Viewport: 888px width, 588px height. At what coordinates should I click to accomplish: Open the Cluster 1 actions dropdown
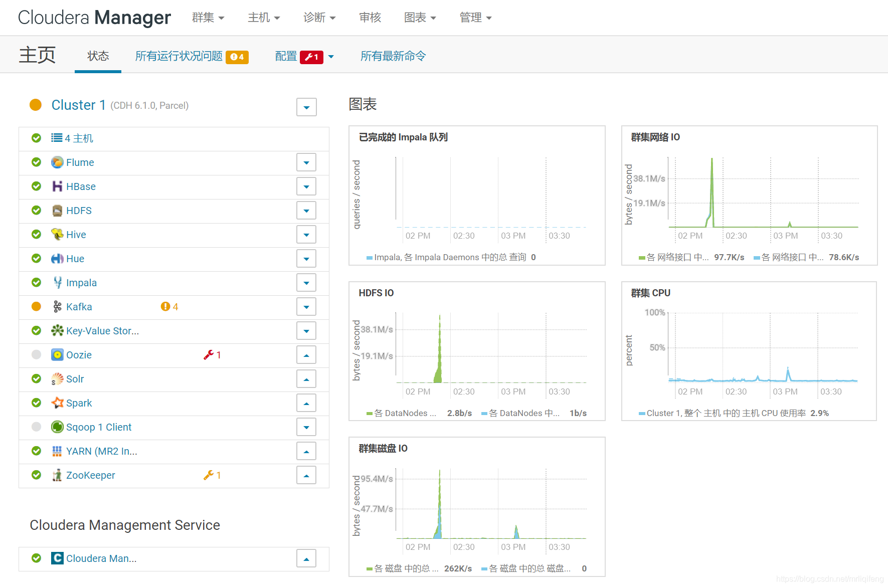pyautogui.click(x=306, y=107)
